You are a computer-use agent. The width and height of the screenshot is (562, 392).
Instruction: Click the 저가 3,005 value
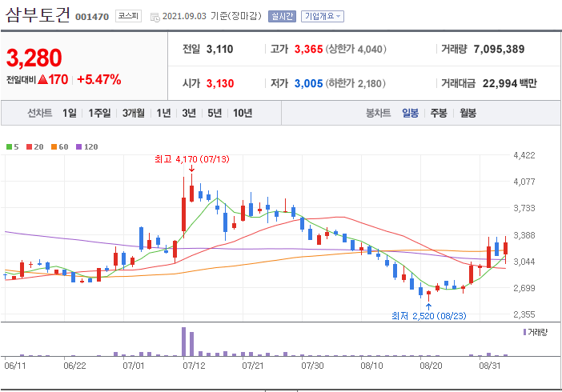(x=308, y=83)
